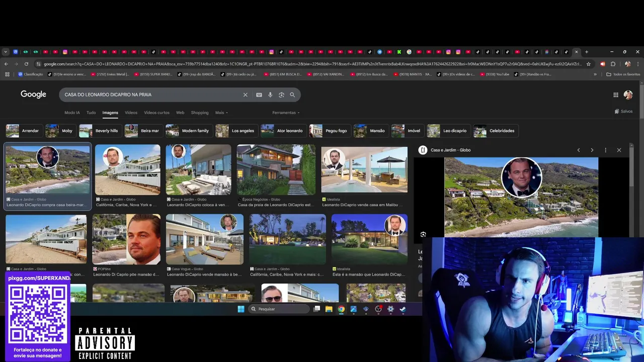644x362 pixels.
Task: Expand the Mais search menu
Action: point(221,113)
